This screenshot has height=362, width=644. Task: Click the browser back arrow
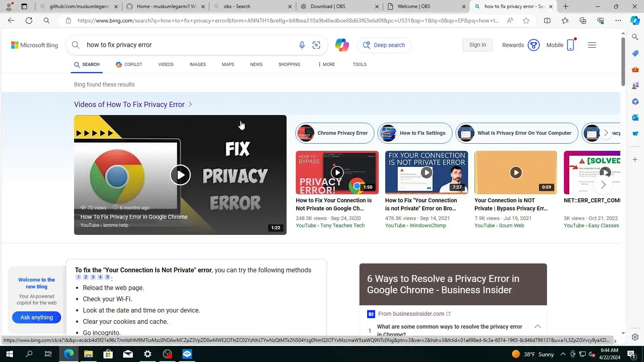click(11, 21)
